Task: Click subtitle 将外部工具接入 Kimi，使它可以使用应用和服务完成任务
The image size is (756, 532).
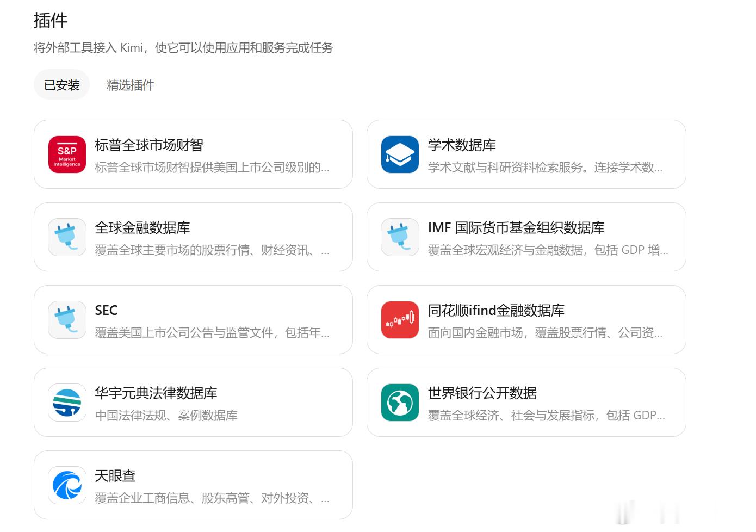Action: pos(183,48)
